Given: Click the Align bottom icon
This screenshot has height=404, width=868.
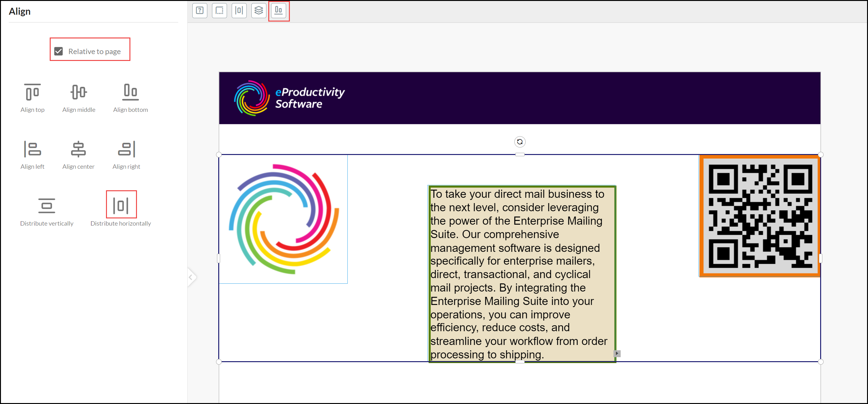Looking at the screenshot, I should pos(130,92).
